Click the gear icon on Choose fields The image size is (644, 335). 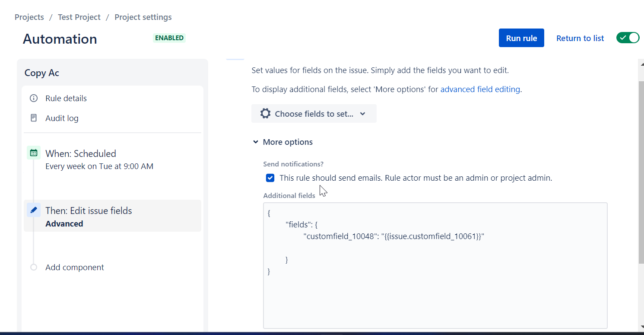click(265, 114)
